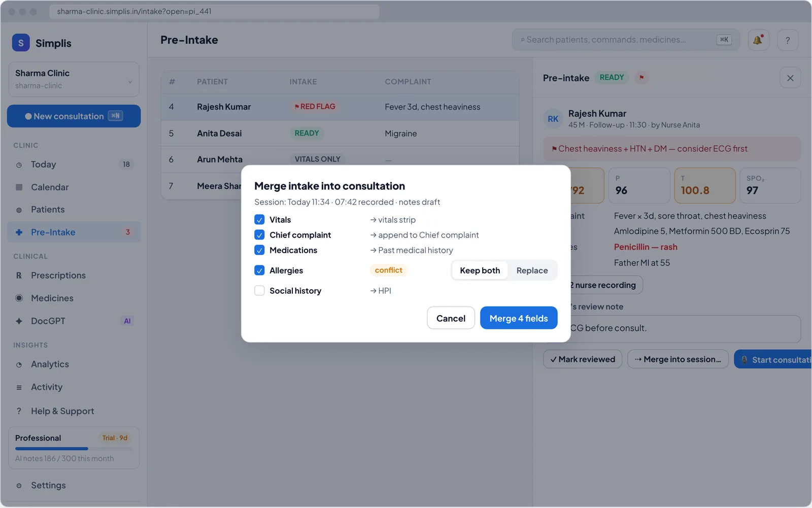Click the Pre-Intake plus icon in the sidebar
Image resolution: width=812 pixels, height=508 pixels.
(19, 232)
